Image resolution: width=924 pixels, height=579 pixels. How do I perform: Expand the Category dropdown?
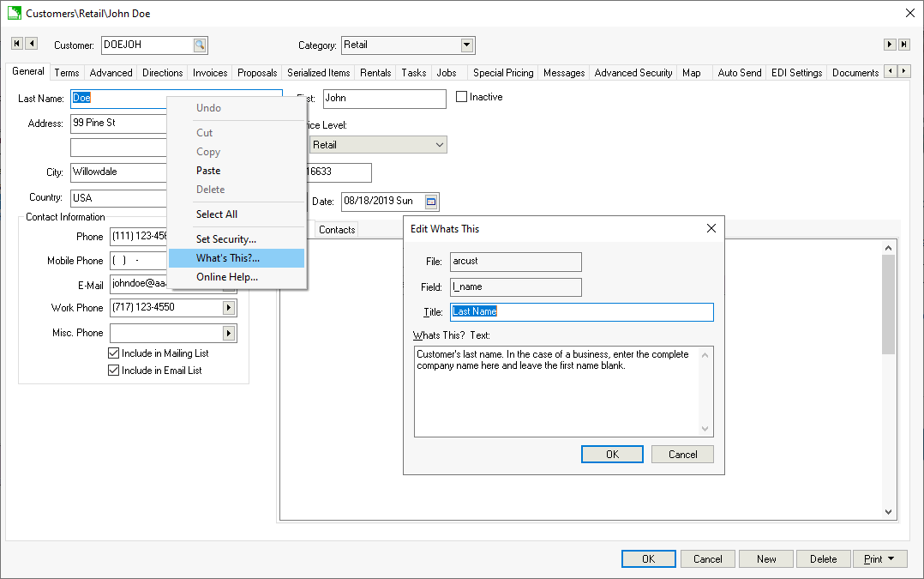[x=467, y=45]
